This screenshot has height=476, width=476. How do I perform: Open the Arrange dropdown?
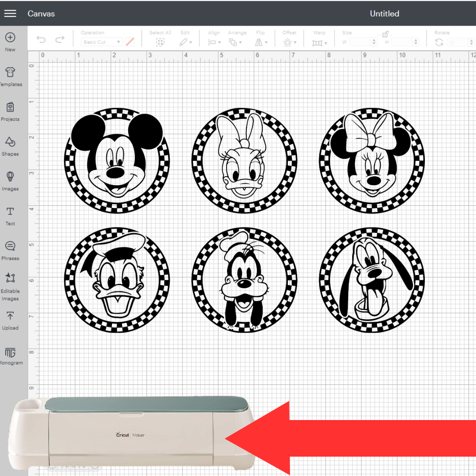pos(235,42)
